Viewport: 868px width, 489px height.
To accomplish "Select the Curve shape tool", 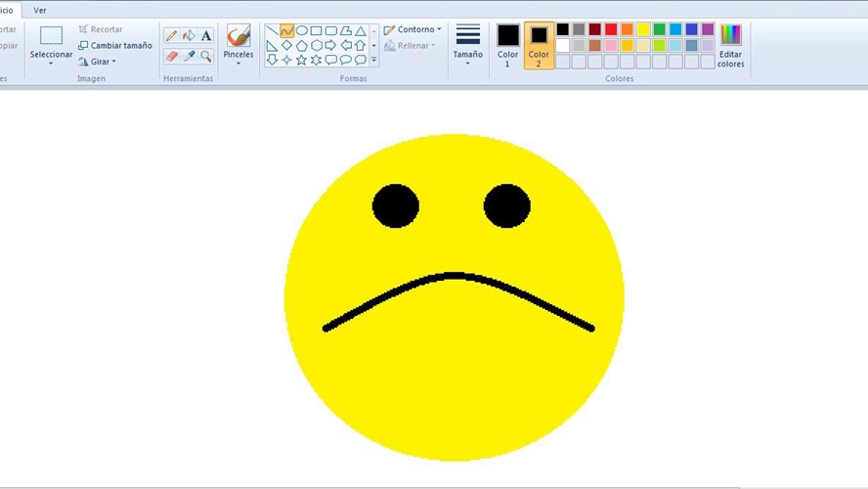I will coord(286,30).
